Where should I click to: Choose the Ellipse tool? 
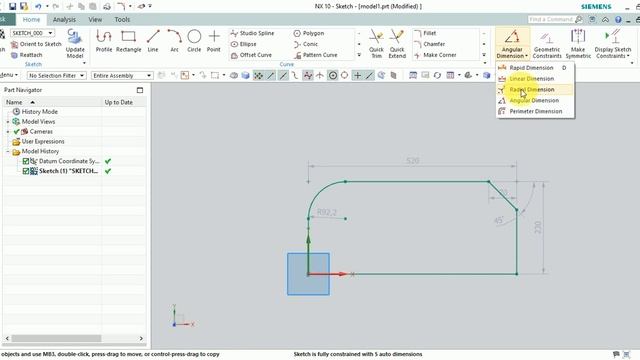244,44
